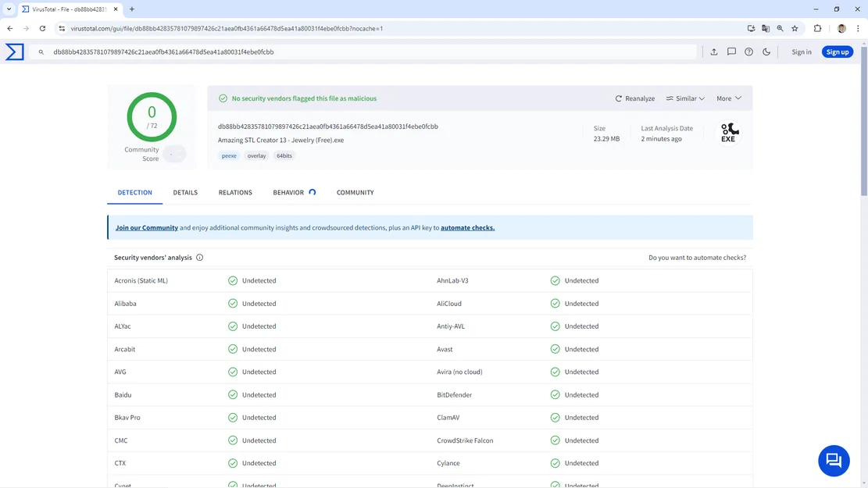The image size is (868, 488).
Task: Open the help question mark icon
Action: point(748,52)
